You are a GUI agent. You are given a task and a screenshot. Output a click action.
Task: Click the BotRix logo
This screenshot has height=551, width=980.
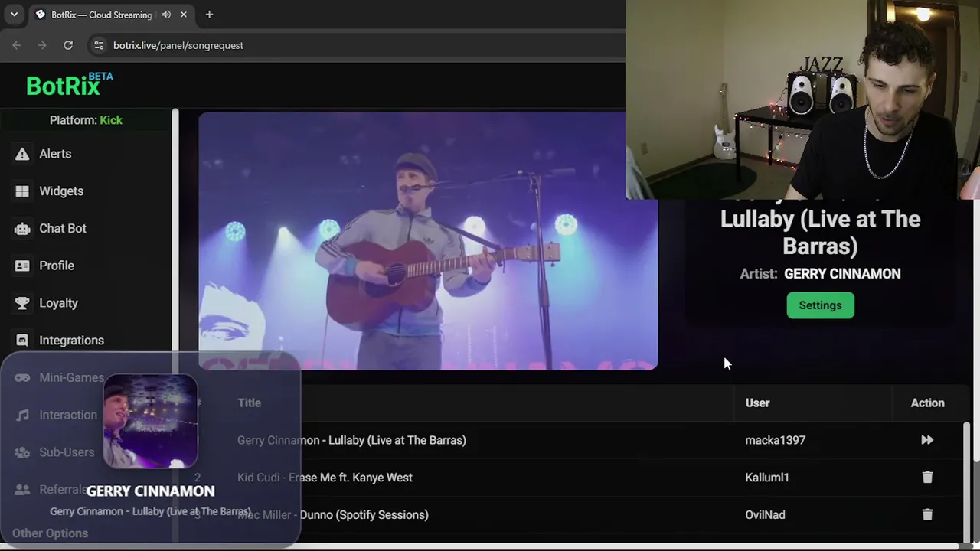click(70, 84)
